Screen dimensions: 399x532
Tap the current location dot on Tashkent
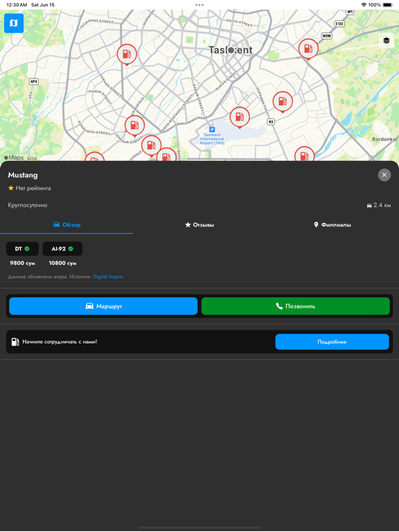click(231, 50)
